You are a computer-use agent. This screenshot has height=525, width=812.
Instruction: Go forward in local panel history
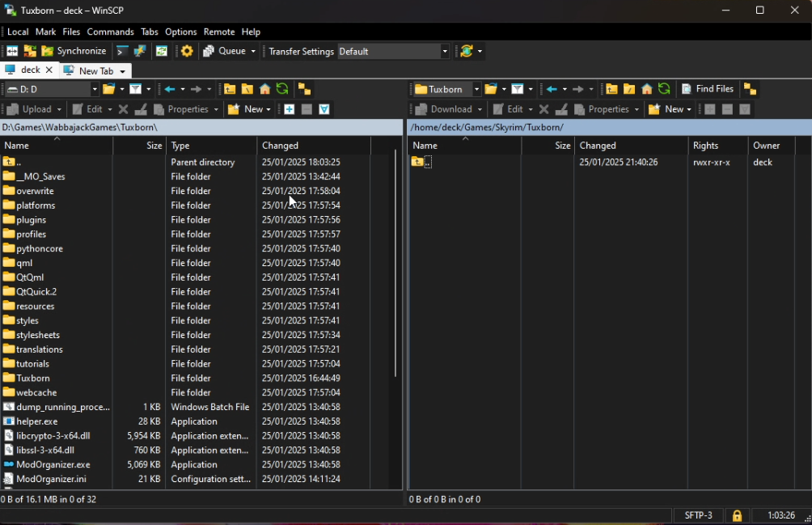point(196,89)
